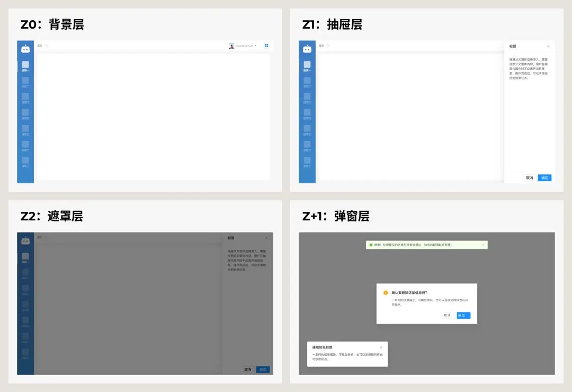Click the dimmed drawer title 标题 in Z2
Screen dimensions: 572x392
point(231,238)
